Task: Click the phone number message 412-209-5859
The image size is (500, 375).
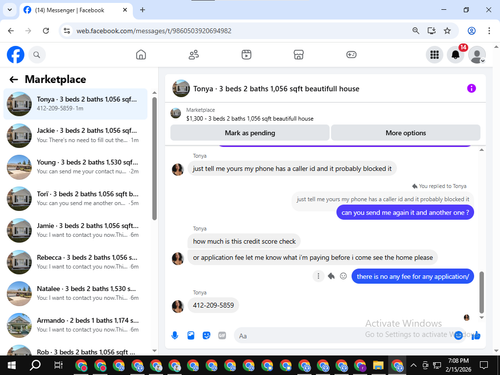Action: click(x=213, y=305)
